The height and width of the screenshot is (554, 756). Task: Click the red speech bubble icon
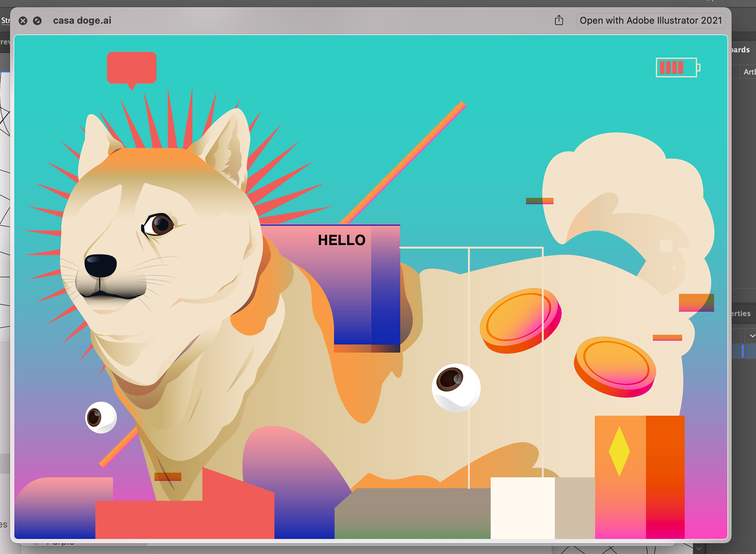click(x=132, y=68)
